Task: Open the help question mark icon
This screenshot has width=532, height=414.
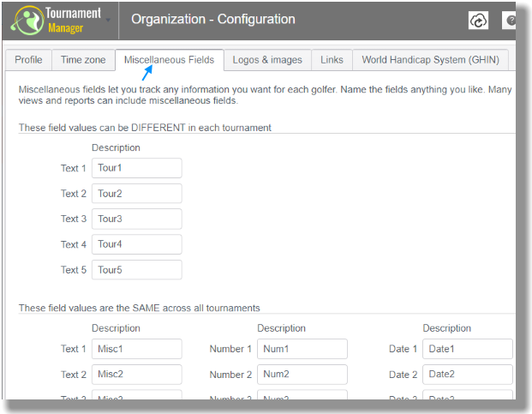Action: 510,21
